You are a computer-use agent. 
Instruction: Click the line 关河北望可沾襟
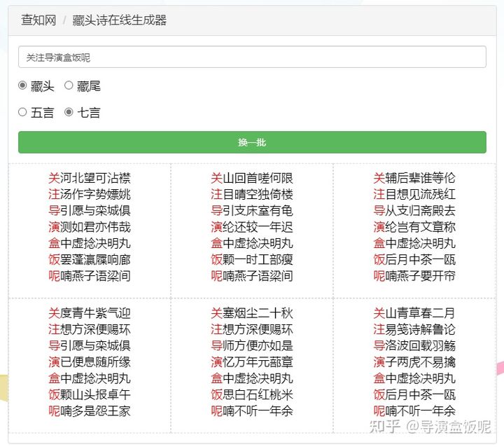click(90, 178)
